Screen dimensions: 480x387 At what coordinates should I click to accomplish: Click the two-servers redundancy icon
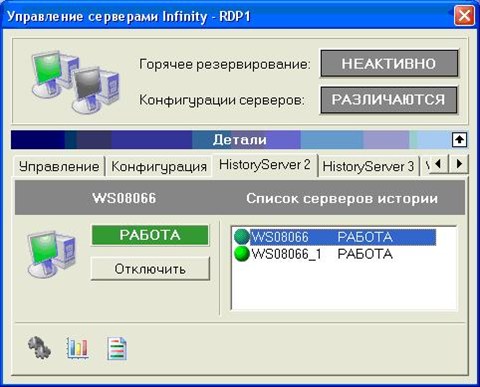[x=75, y=82]
